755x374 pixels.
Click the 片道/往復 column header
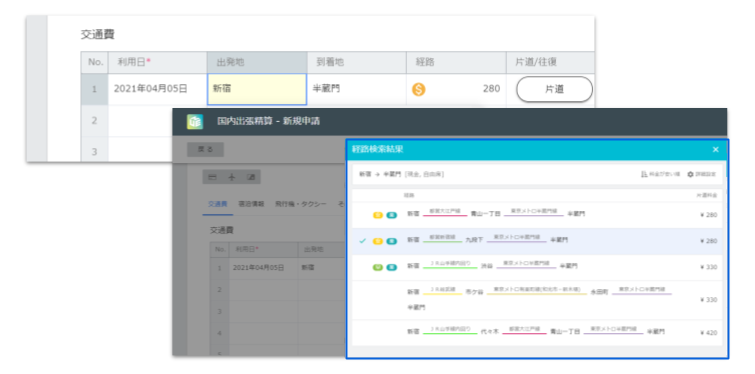(550, 63)
